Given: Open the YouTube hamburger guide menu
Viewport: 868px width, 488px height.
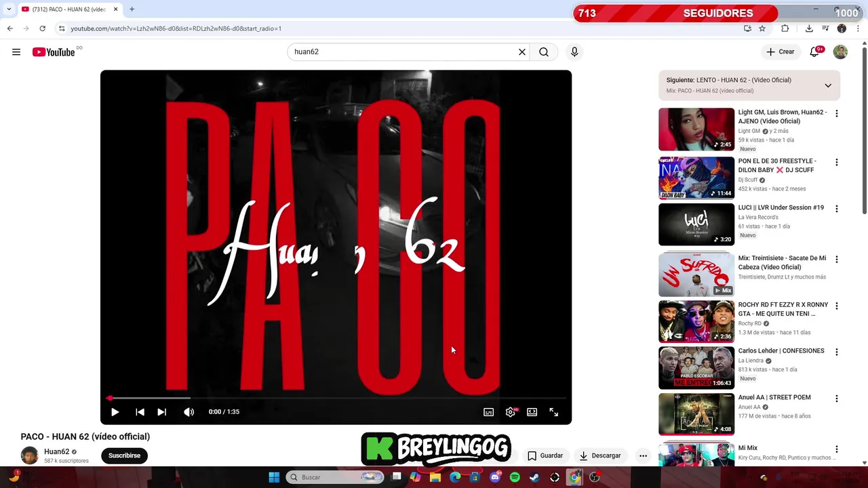Looking at the screenshot, I should pos(16,52).
